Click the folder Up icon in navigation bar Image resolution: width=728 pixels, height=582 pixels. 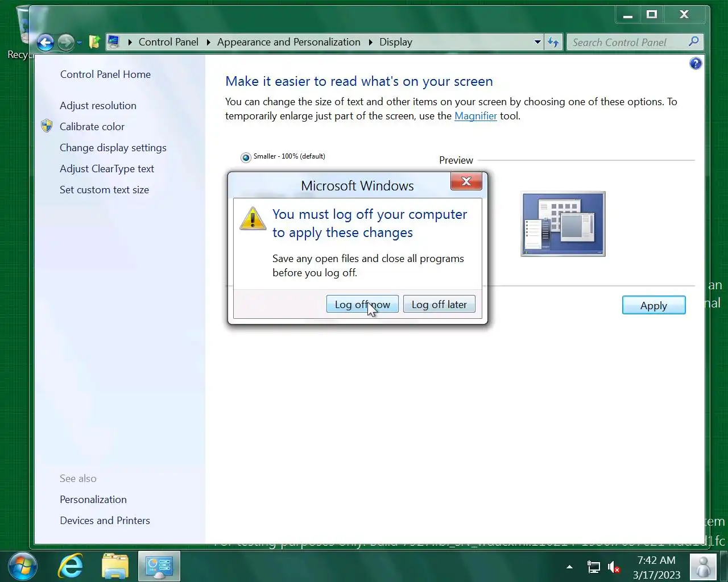point(94,41)
